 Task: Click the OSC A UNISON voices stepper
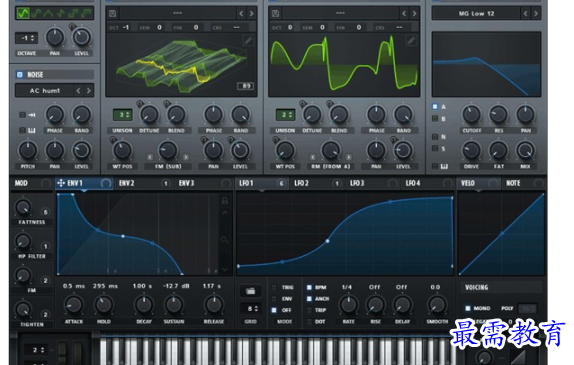[122, 115]
